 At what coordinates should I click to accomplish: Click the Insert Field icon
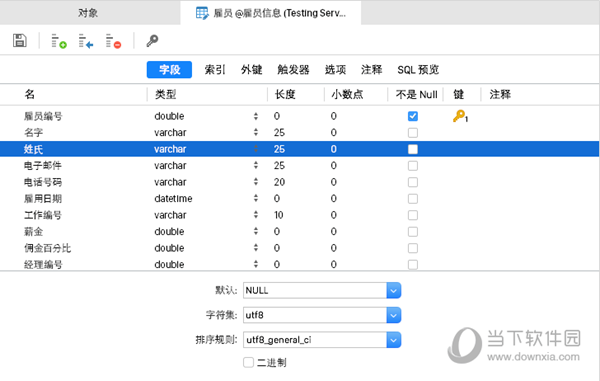pos(86,41)
